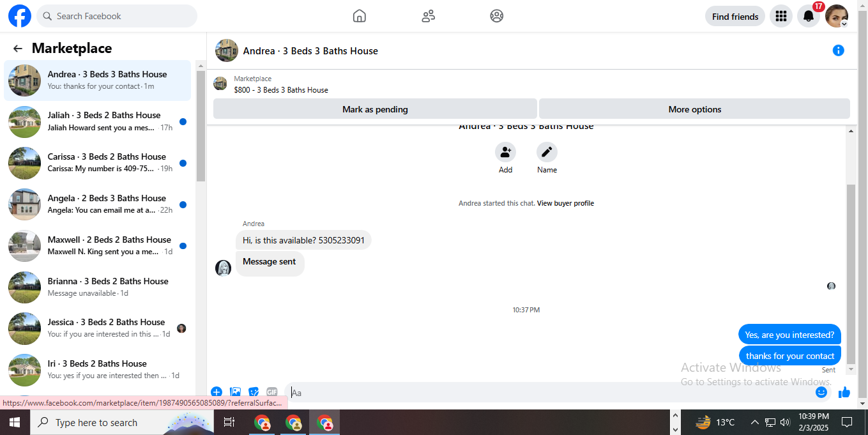Click View buyer profile link

565,203
